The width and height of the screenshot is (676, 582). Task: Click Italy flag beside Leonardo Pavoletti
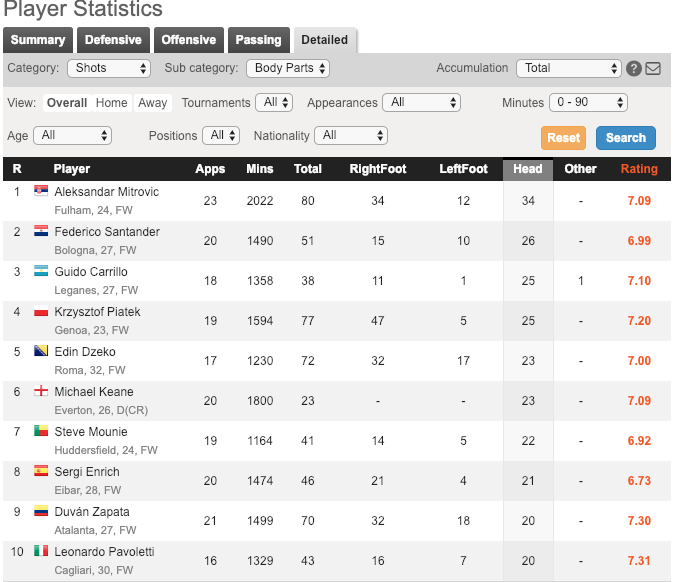coord(41,551)
